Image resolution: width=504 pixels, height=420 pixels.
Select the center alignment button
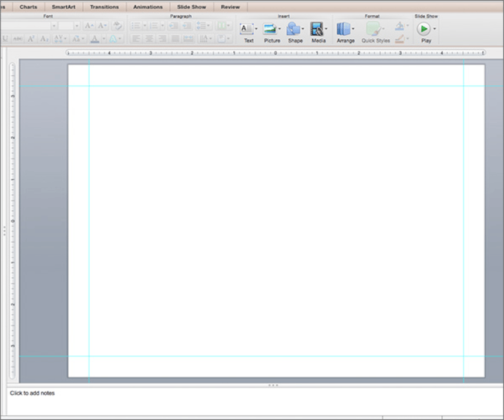(x=148, y=39)
